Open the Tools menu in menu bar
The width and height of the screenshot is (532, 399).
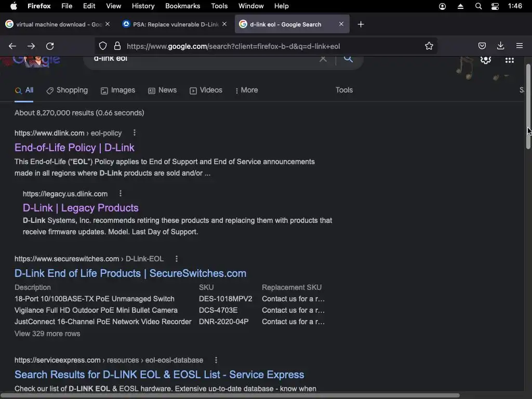pos(219,6)
